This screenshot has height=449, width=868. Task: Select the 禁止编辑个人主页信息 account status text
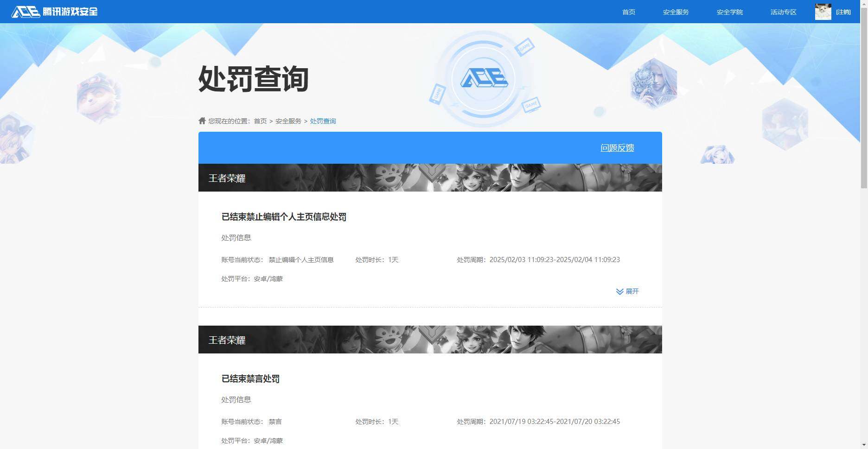(301, 260)
